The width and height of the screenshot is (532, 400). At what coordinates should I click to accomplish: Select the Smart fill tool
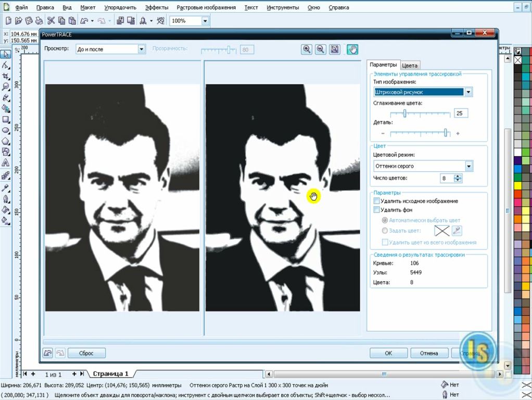6,109
